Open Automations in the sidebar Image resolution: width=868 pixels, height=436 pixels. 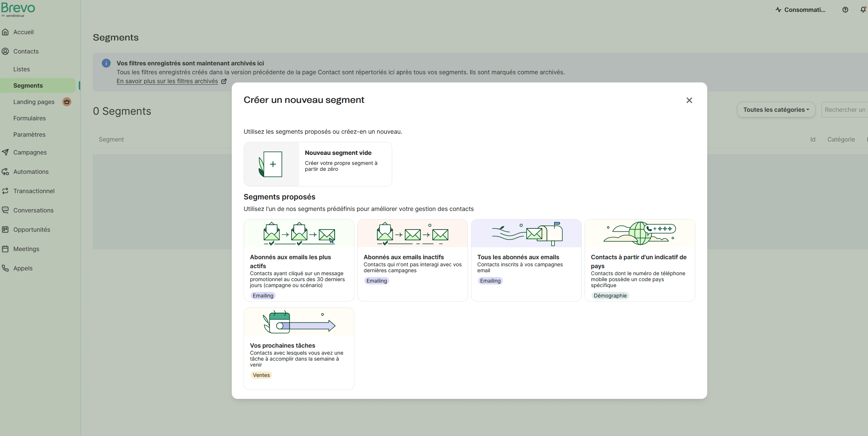click(x=31, y=172)
